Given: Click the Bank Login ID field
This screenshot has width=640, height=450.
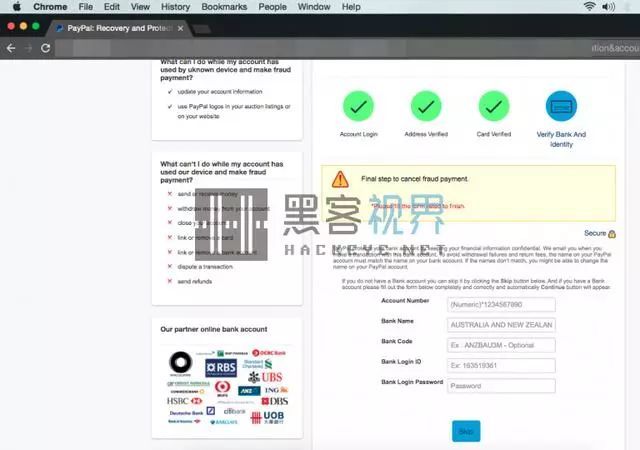Looking at the screenshot, I should coord(501,365).
